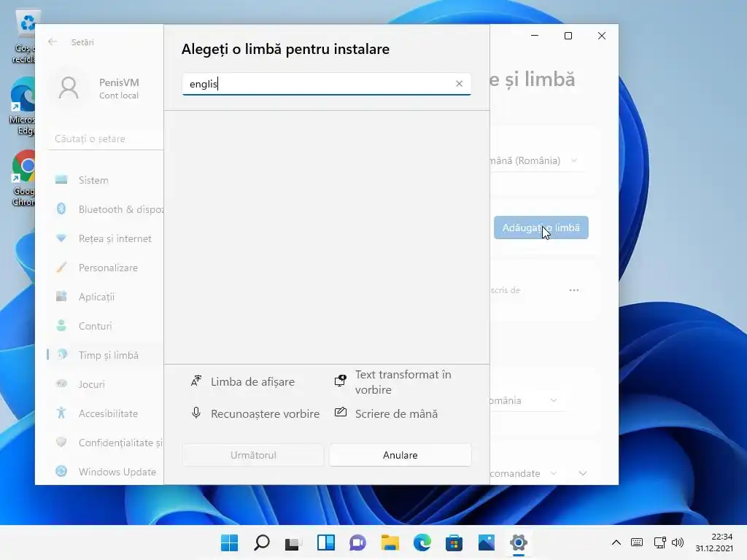Click the Sistem monitor icon
The height and width of the screenshot is (560, 747).
(61, 179)
